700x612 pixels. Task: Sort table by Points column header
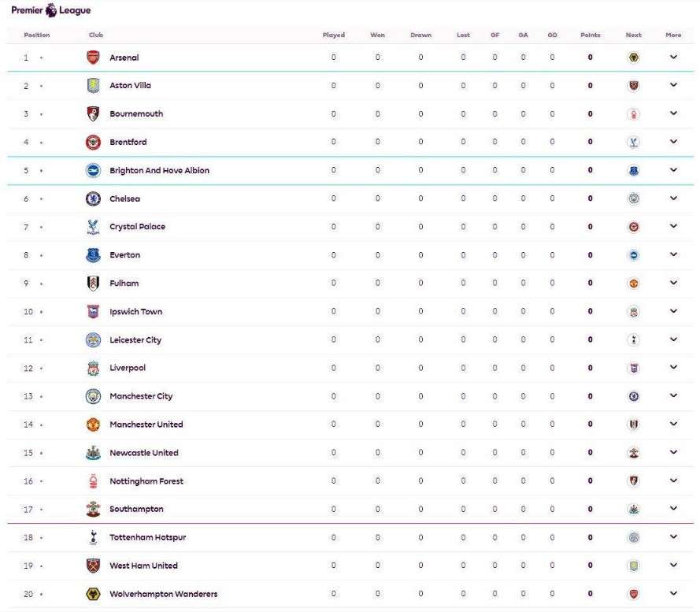[x=590, y=35]
